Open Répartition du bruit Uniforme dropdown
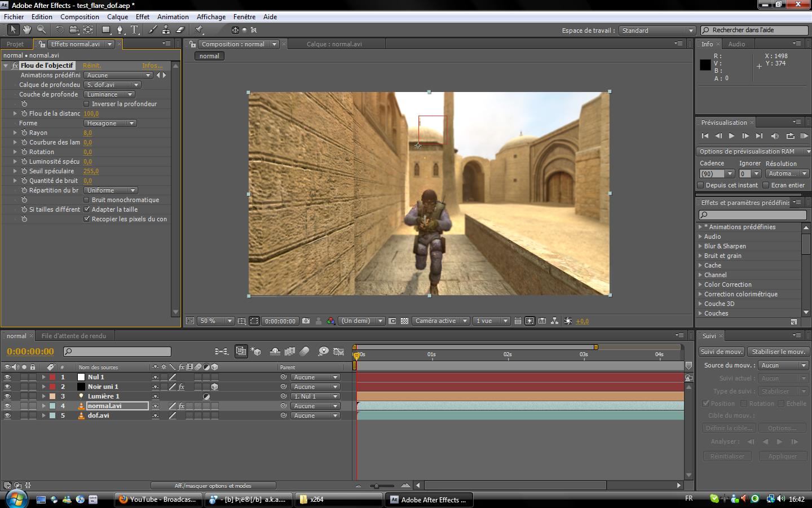The image size is (812, 508). point(111,190)
